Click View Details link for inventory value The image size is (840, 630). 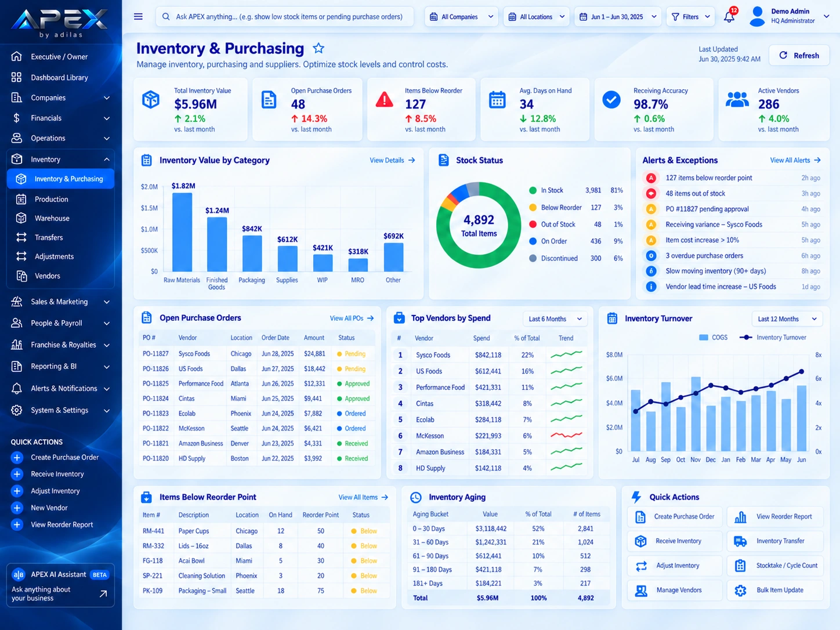point(393,160)
